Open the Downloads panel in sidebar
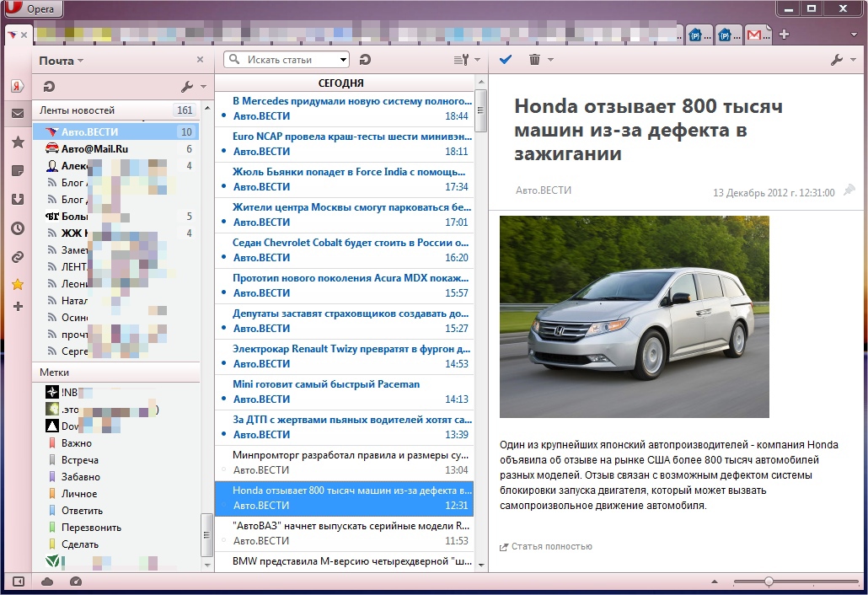Viewport: 868px width, 595px height. click(17, 200)
